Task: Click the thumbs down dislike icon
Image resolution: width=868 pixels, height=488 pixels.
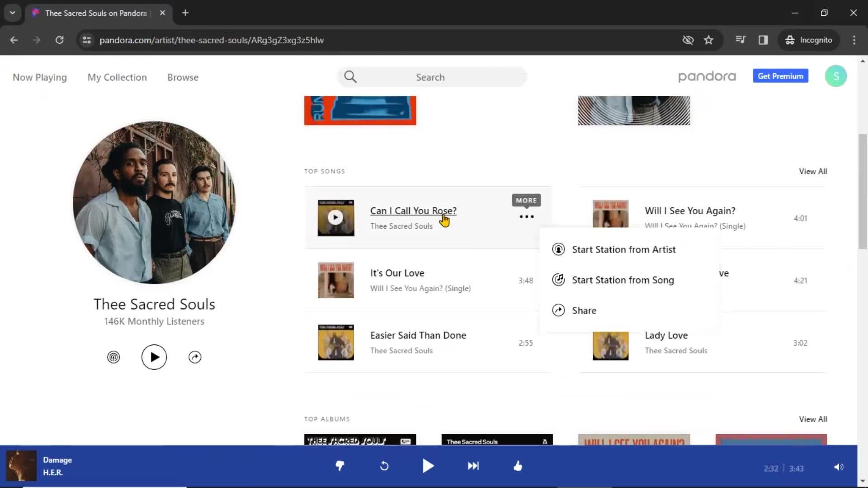Action: point(340,466)
